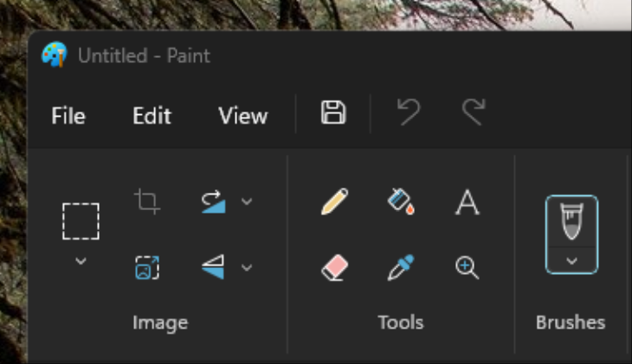
Task: Activate the Magnifier zoom tool
Action: pos(468,267)
